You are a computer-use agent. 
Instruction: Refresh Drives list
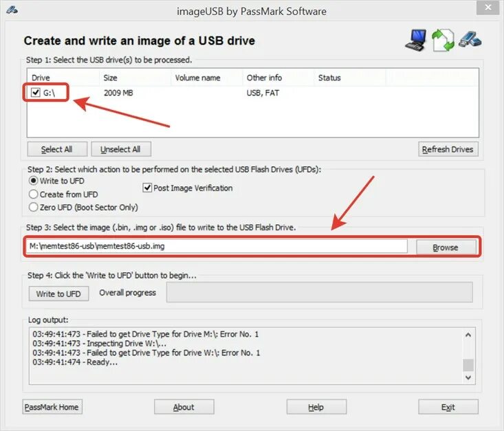pos(448,149)
